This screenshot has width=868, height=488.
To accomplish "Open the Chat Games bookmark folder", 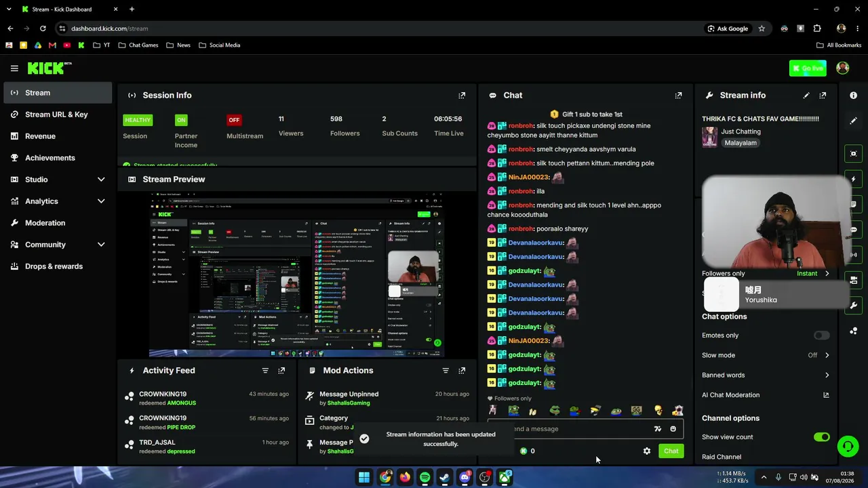I will pos(138,45).
